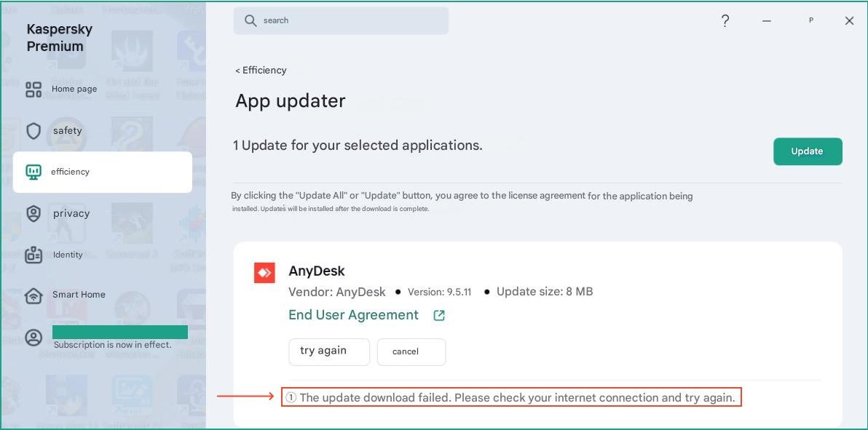Go back to Efficiency page
Screen dimensions: 868x430
(261, 71)
